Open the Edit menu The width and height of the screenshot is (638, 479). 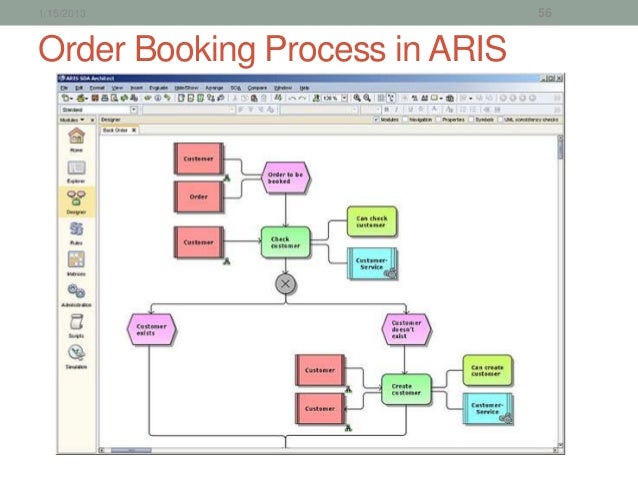click(79, 87)
